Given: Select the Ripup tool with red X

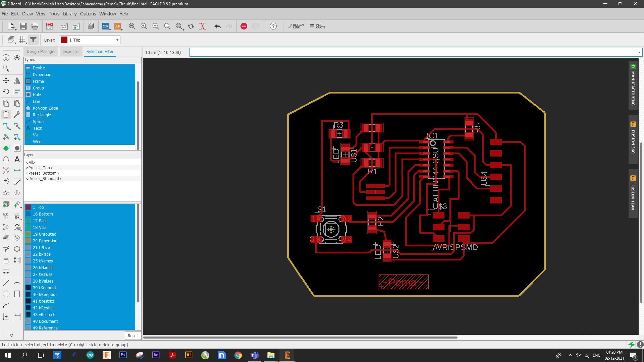Looking at the screenshot, I should pos(17,126).
